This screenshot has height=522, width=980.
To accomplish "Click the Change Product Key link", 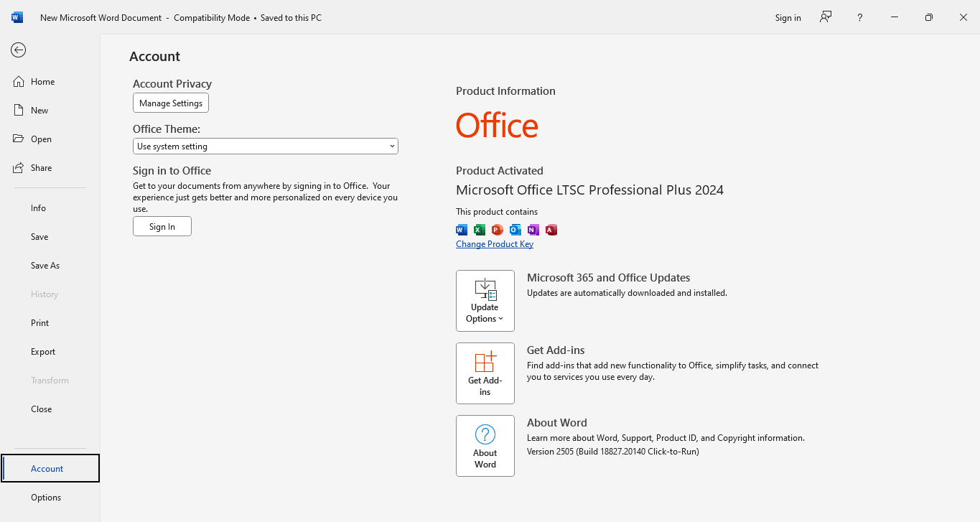I will point(495,243).
